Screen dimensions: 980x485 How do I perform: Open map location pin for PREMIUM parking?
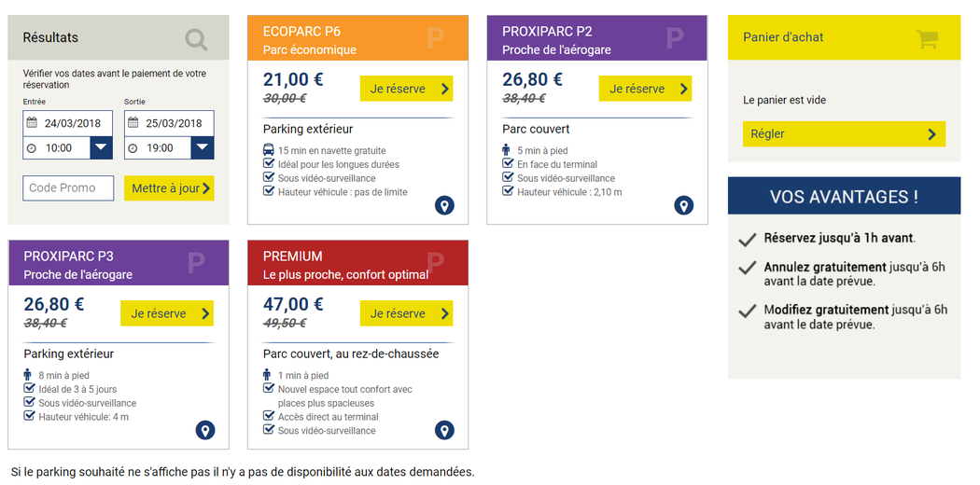(444, 430)
